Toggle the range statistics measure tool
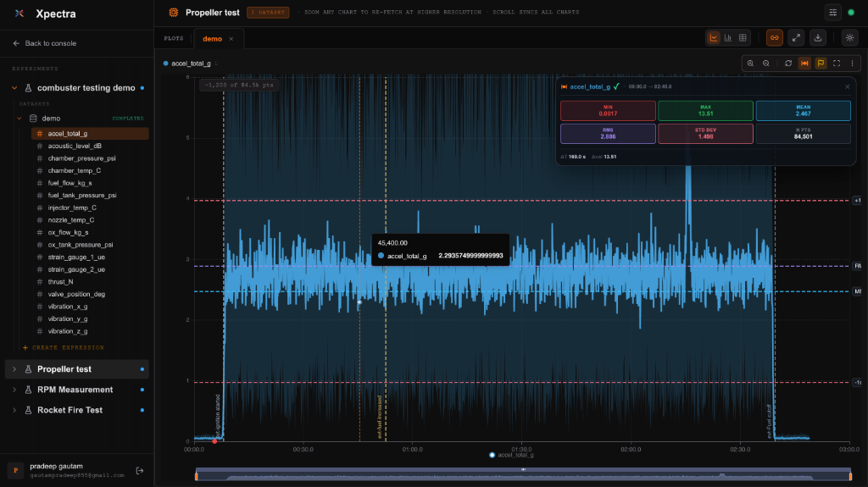 point(804,64)
